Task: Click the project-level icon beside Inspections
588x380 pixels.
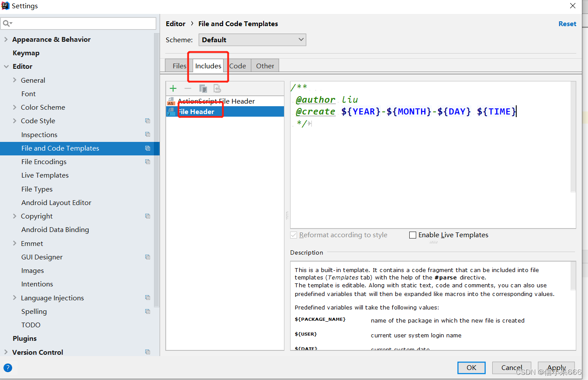Action: pos(148,135)
